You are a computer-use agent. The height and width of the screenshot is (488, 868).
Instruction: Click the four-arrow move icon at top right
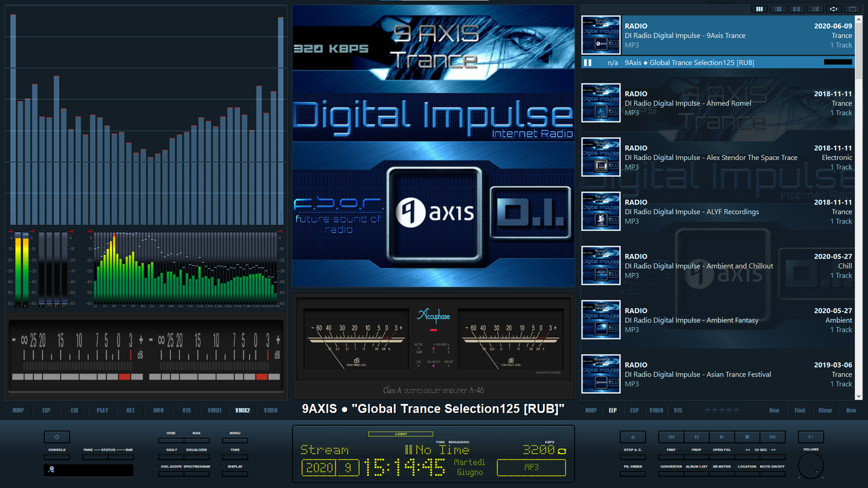(833, 9)
